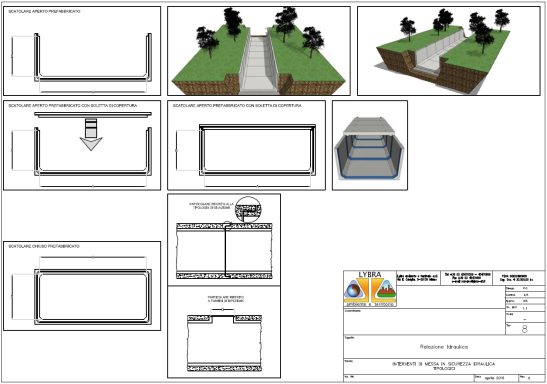Click the open box with cover slab being lowered

[82, 145]
